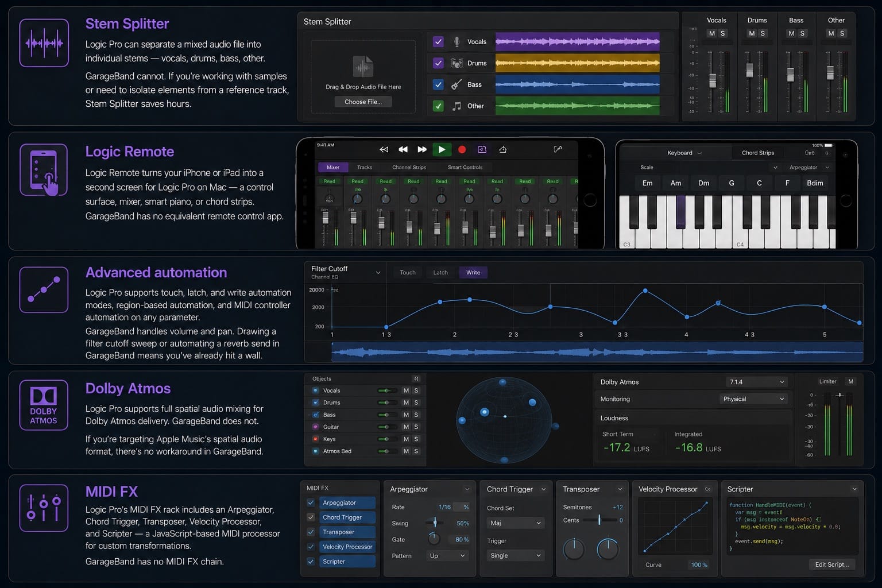Click the Choose File... button

(x=363, y=102)
